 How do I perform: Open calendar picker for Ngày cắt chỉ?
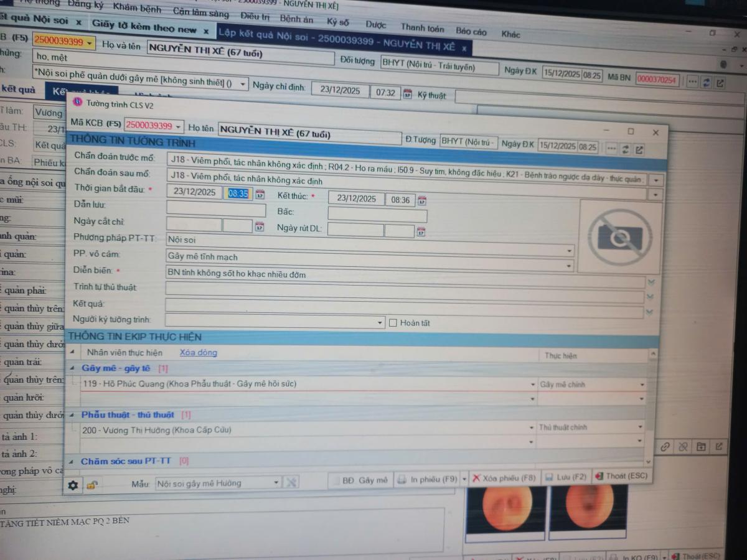260,227
